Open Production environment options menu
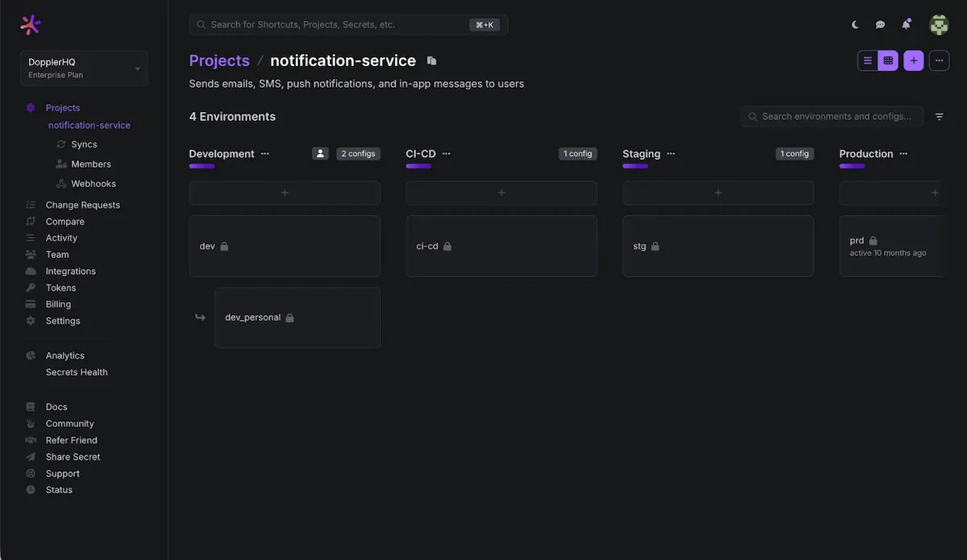This screenshot has width=967, height=560. coord(904,154)
